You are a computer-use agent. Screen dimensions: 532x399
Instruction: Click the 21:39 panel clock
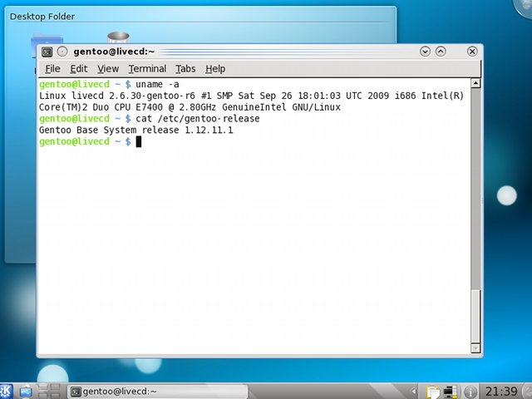500,392
